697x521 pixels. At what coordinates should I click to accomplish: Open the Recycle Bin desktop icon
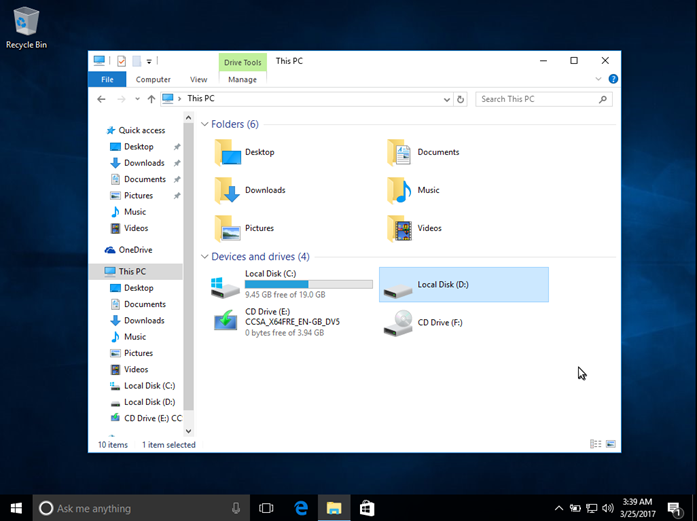coord(26,28)
